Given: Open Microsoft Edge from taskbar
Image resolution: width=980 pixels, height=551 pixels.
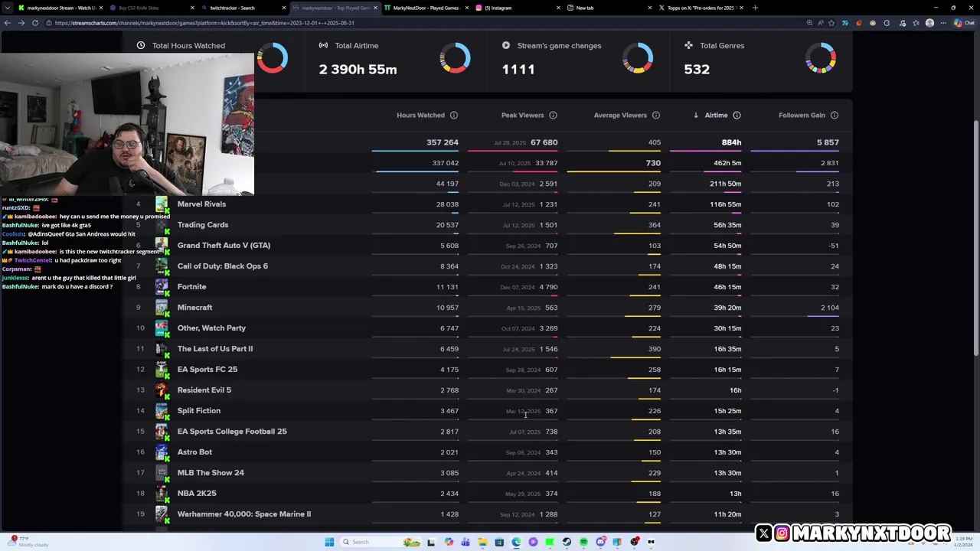Looking at the screenshot, I should click(516, 542).
